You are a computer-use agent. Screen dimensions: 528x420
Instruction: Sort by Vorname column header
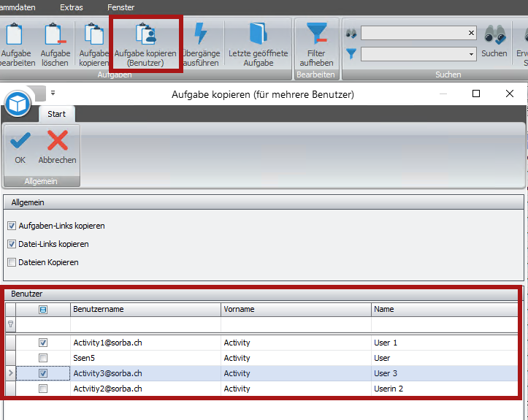[x=296, y=309]
